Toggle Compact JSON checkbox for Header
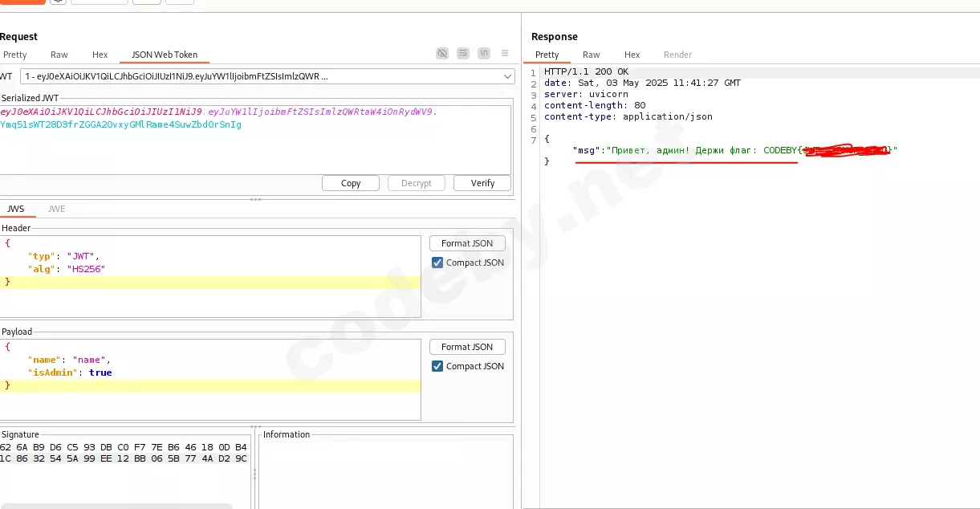Screen dimensions: 980x509 point(437,263)
